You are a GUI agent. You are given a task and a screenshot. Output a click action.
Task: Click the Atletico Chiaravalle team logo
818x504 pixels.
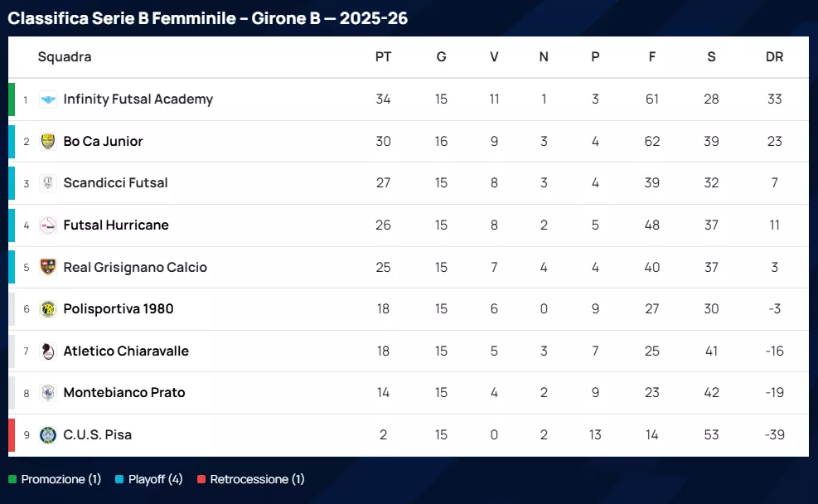point(48,351)
